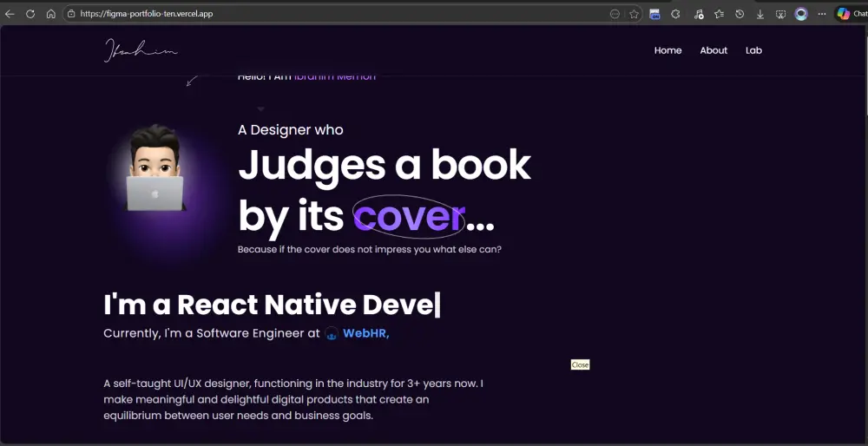Image resolution: width=868 pixels, height=446 pixels.
Task: Open the Extensions puzzle-piece icon
Action: click(x=675, y=14)
